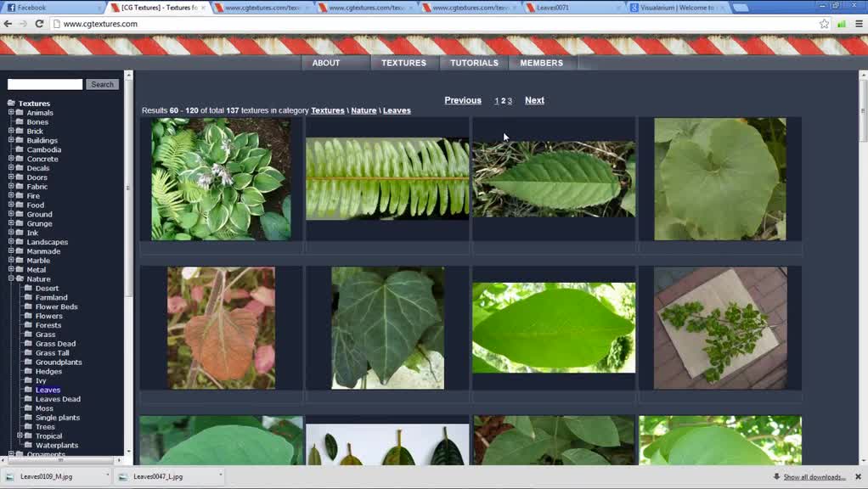Close the downloads bar
This screenshot has width=868, height=489.
pyautogui.click(x=858, y=477)
